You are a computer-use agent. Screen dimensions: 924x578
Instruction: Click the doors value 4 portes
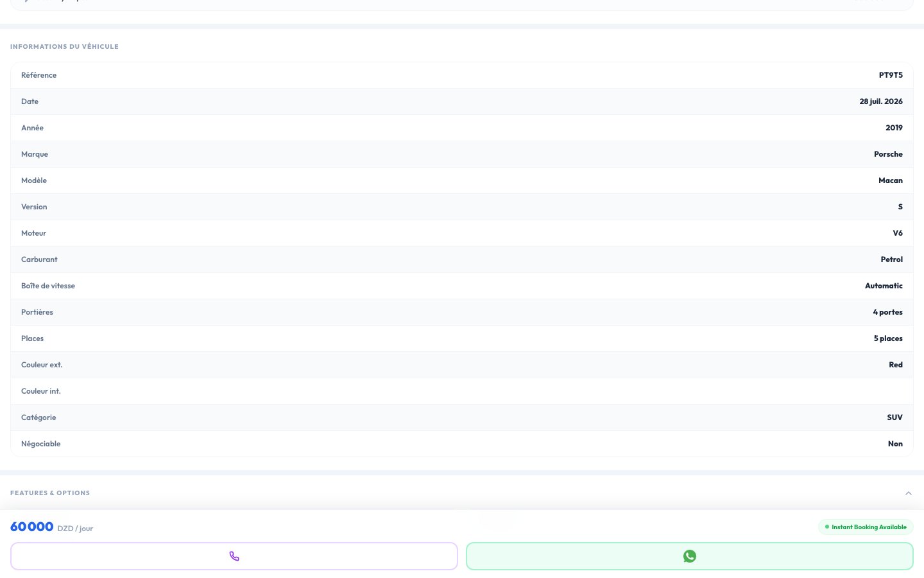[887, 312]
